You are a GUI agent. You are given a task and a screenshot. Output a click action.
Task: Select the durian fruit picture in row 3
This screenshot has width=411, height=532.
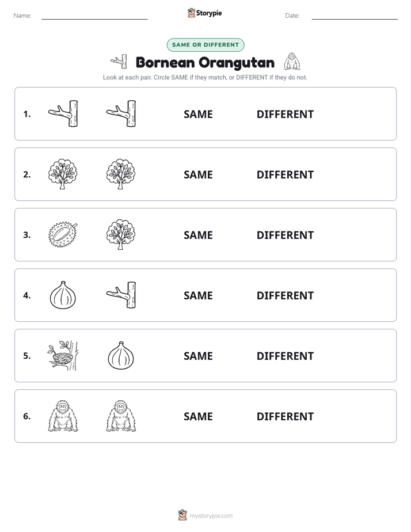point(63,234)
